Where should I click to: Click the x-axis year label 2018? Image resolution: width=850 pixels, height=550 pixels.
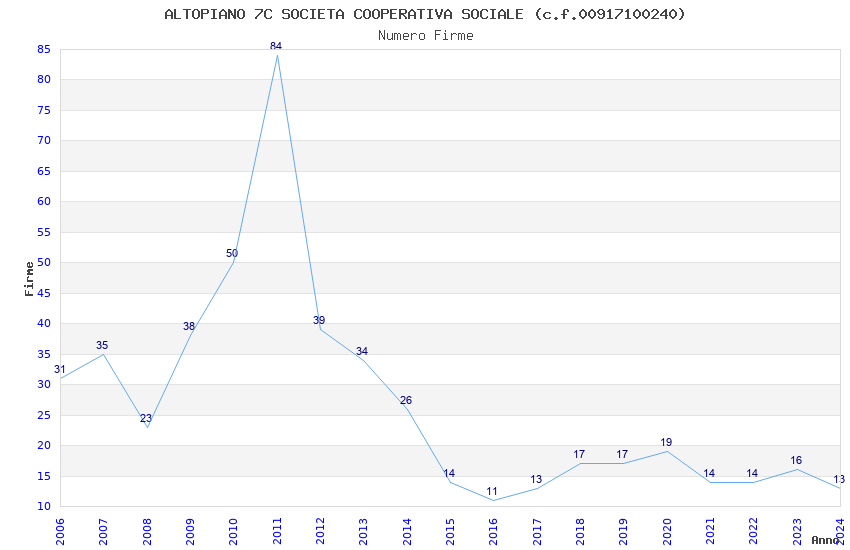581,532
